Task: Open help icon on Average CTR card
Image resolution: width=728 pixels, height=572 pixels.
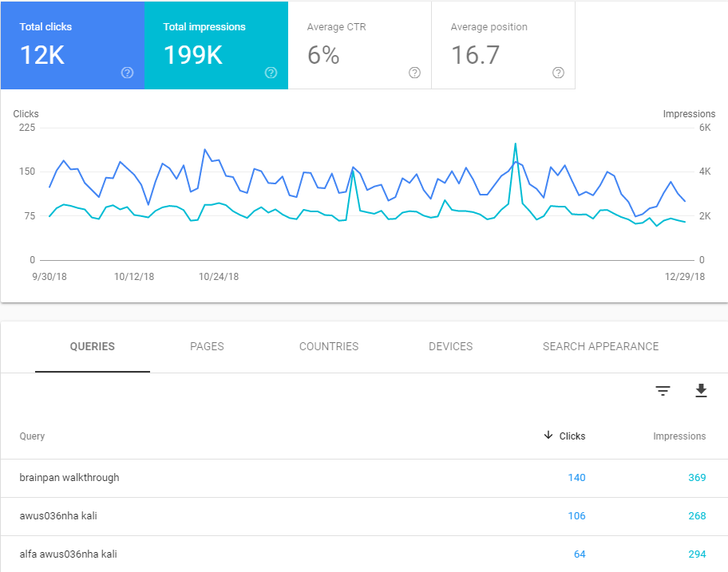Action: [414, 73]
